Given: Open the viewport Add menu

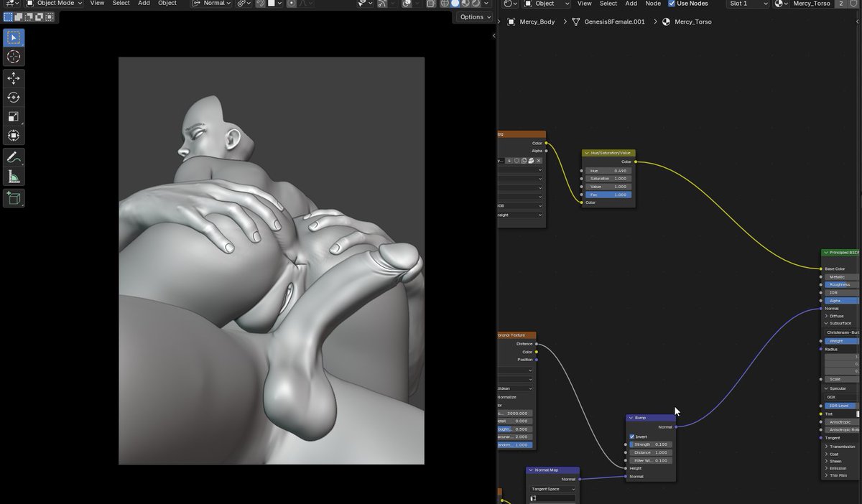Looking at the screenshot, I should coord(144,4).
